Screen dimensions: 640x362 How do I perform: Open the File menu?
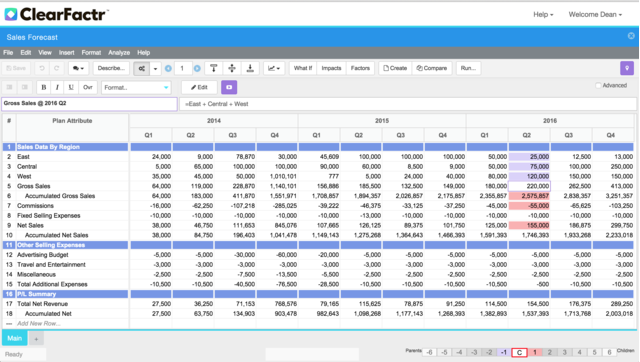8,53
